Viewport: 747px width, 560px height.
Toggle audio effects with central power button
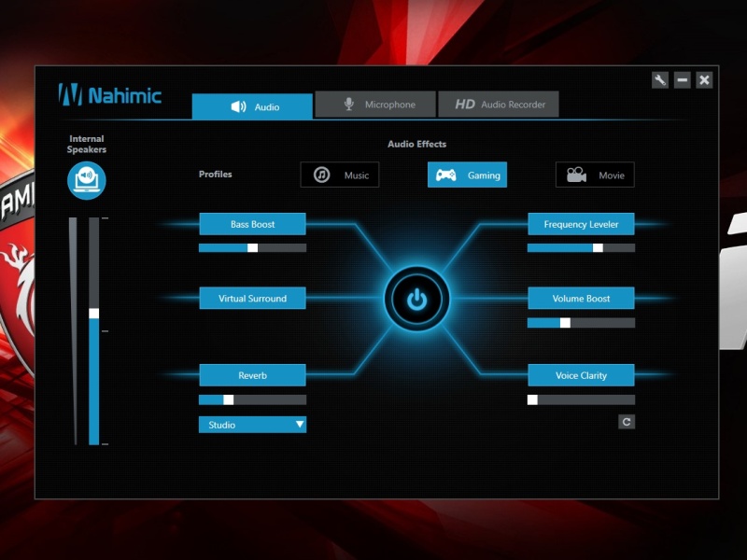[416, 299]
